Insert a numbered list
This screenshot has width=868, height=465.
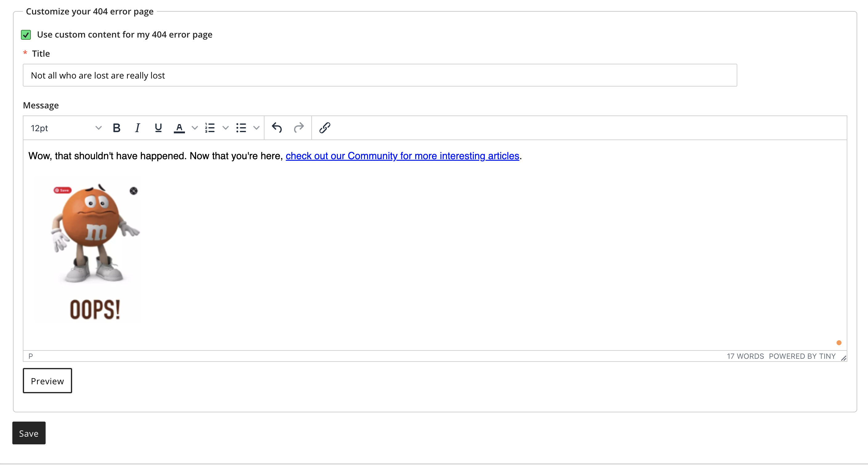pos(210,128)
